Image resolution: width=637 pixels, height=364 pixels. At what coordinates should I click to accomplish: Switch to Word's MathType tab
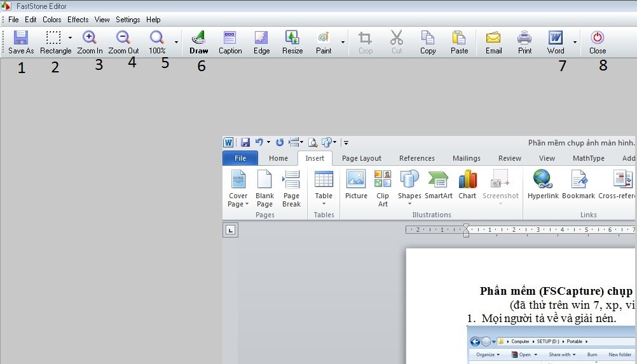pyautogui.click(x=588, y=158)
